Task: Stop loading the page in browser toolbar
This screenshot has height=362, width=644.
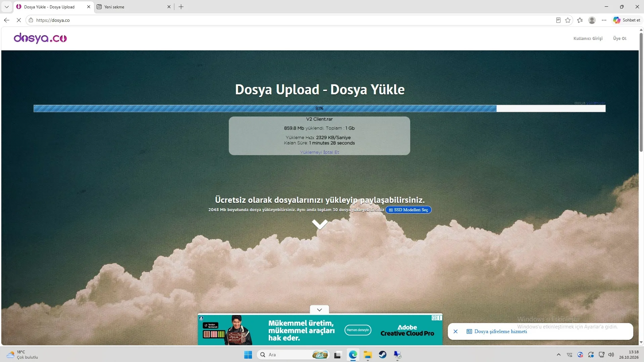Action: point(19,20)
